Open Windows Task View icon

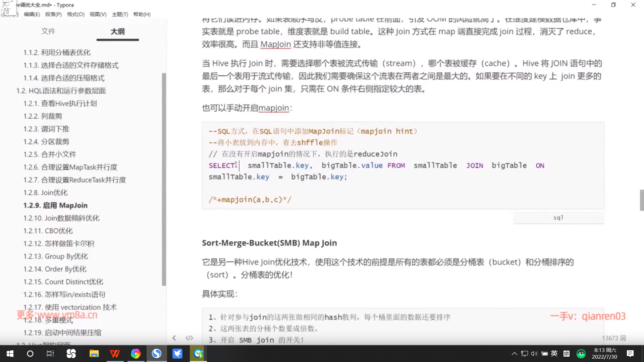tap(50, 354)
